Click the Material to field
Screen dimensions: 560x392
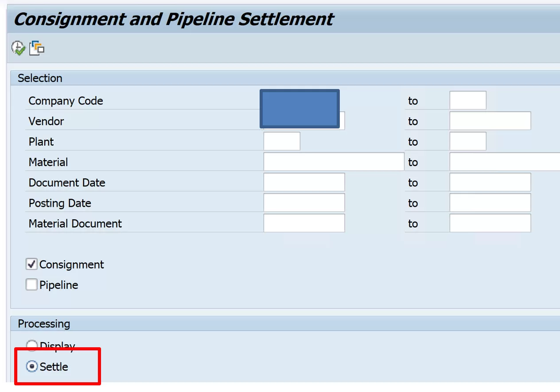click(505, 162)
